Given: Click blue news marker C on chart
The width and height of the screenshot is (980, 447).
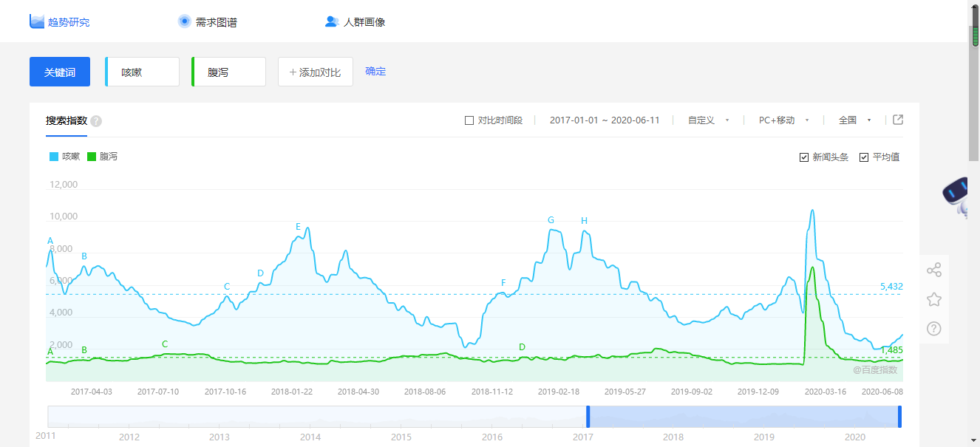Looking at the screenshot, I should [x=227, y=287].
